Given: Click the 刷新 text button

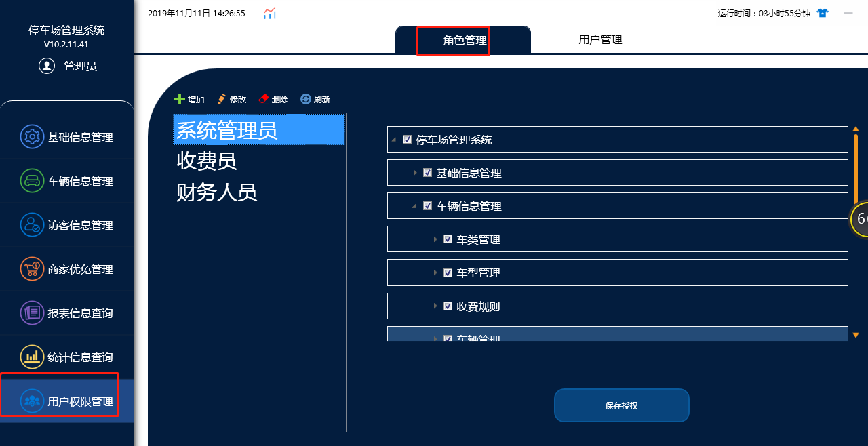Looking at the screenshot, I should tap(322, 100).
